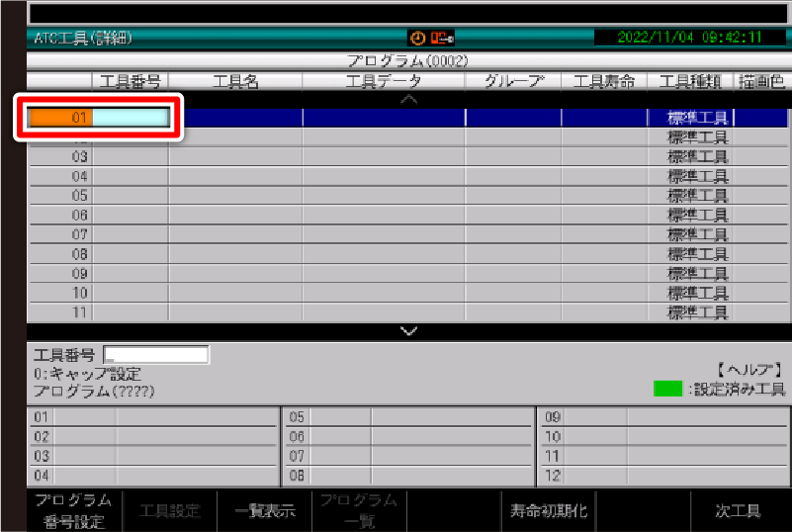The height and width of the screenshot is (532, 792).
Task: Click the 工具名 column header
Action: (x=234, y=82)
